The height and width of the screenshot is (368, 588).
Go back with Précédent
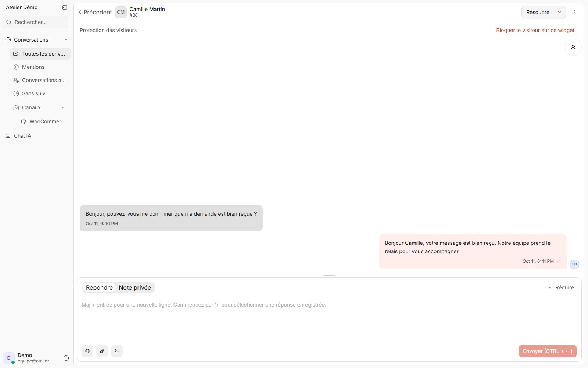[95, 12]
